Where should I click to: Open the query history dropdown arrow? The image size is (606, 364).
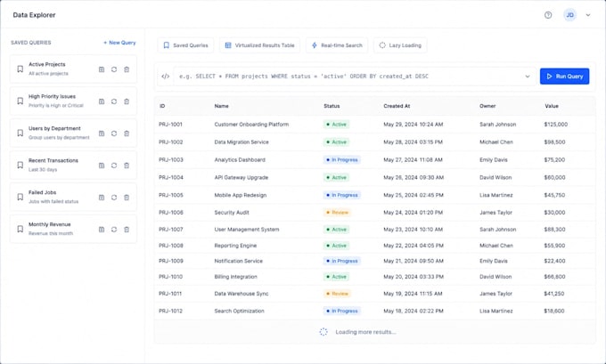pyautogui.click(x=528, y=77)
